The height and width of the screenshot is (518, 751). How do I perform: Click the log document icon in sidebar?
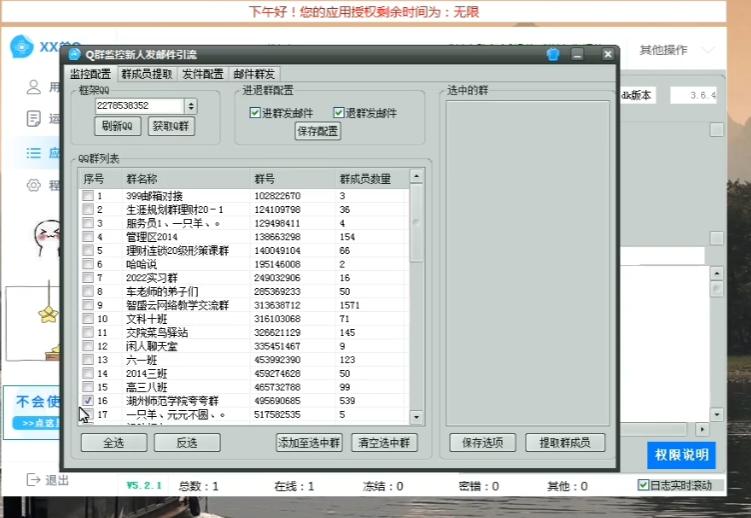[34, 119]
